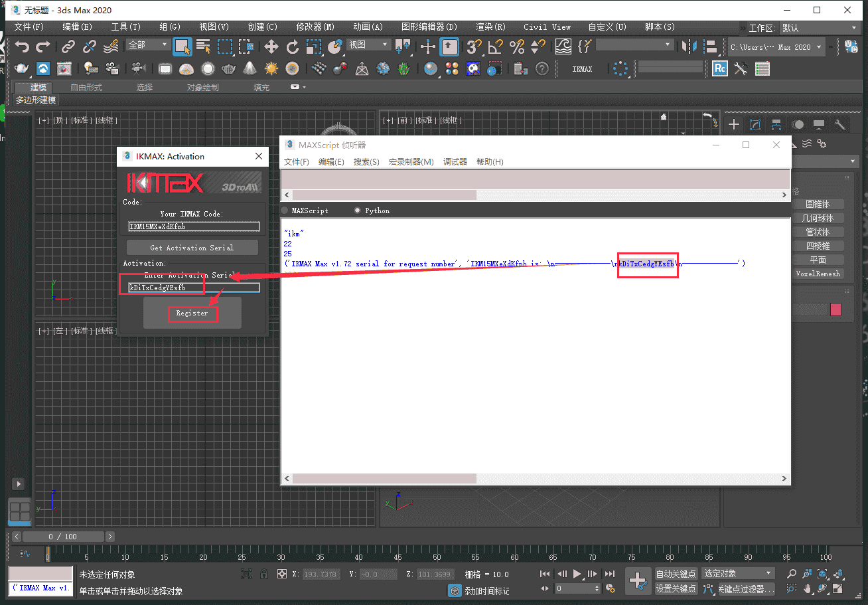Activate the Select Object arrow tool

(182, 46)
